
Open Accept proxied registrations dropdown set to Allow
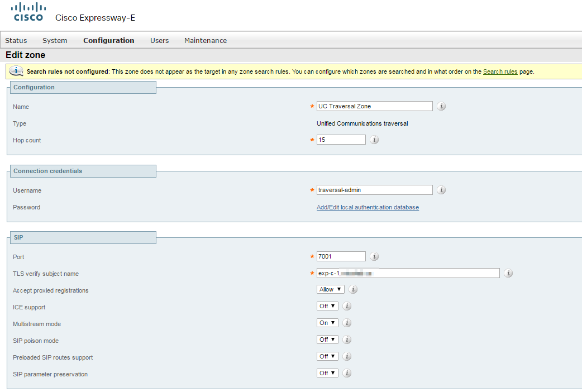330,289
